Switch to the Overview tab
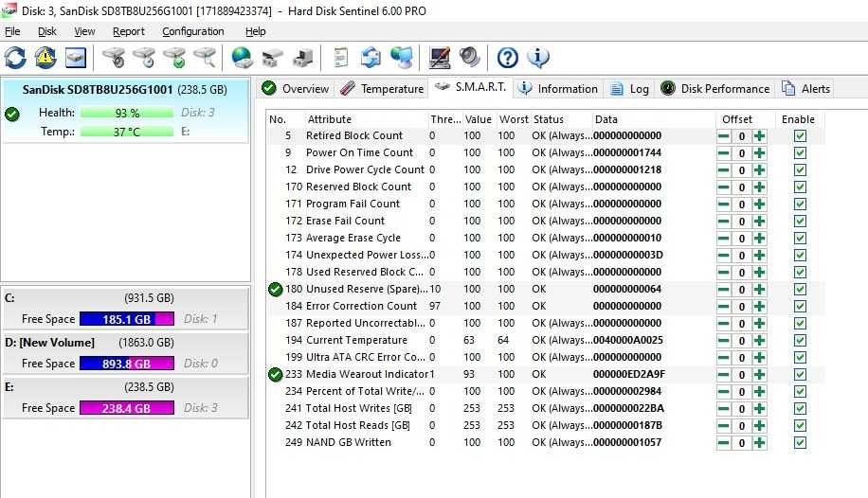Screen dimensions: 868x498 [296, 89]
